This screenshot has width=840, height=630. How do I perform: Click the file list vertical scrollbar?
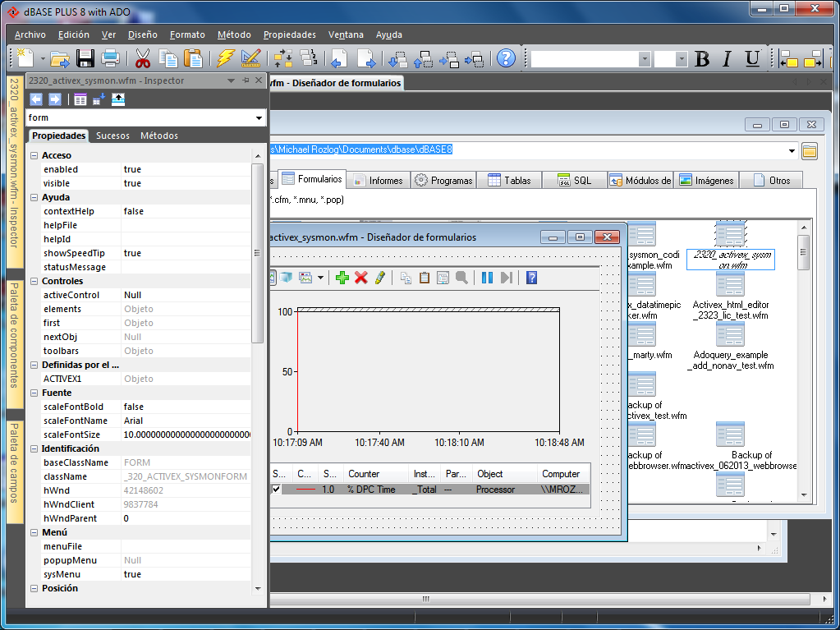coord(803,361)
